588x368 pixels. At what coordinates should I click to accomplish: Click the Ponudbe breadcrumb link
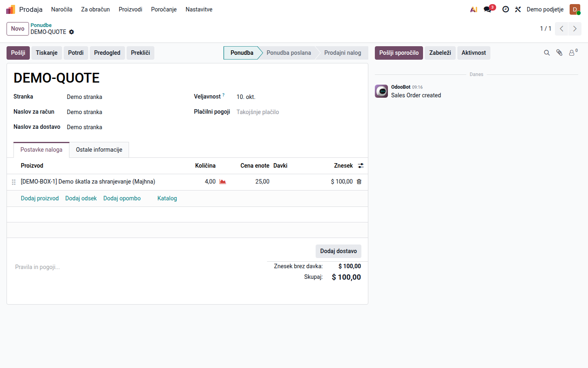(41, 25)
